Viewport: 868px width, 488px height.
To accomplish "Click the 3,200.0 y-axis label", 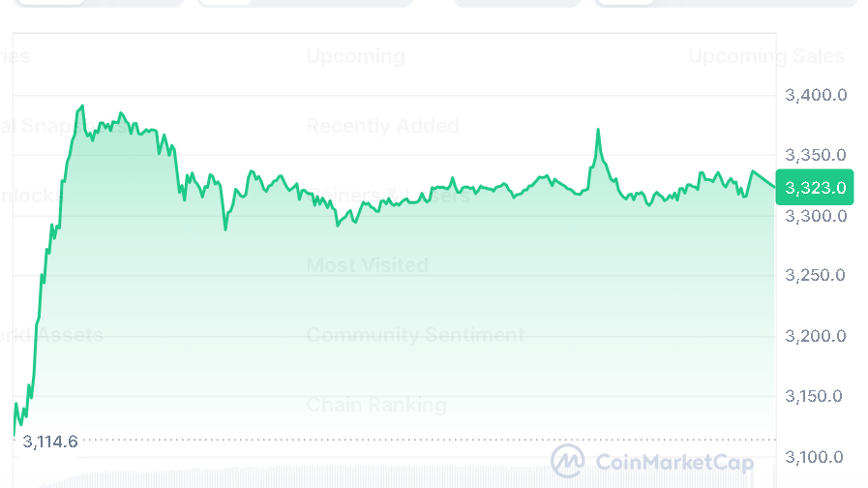I will point(816,336).
